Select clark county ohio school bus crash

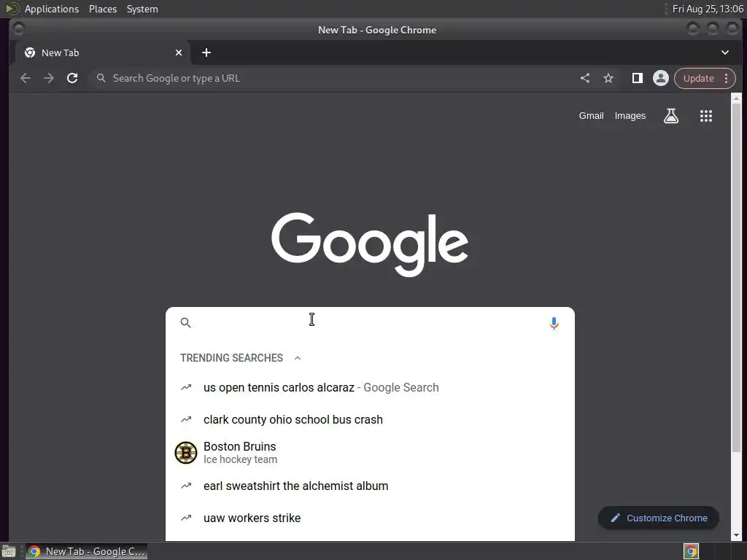click(x=370, y=419)
